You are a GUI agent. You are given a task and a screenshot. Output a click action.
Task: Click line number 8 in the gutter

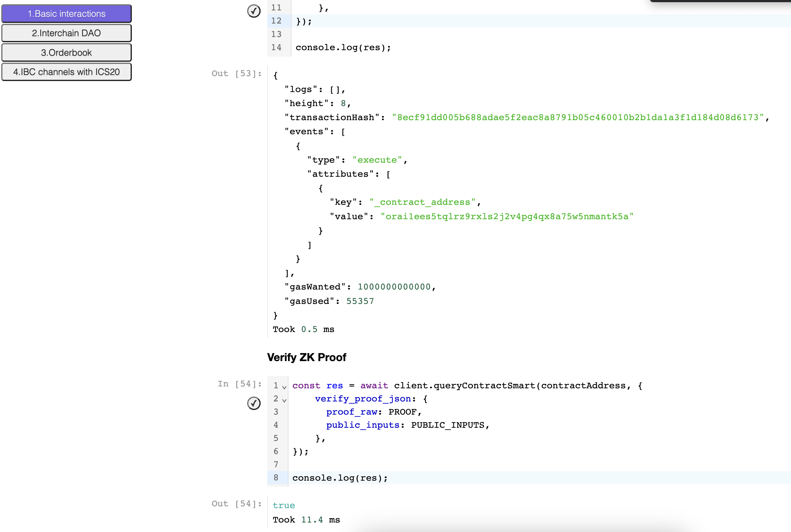pos(276,477)
